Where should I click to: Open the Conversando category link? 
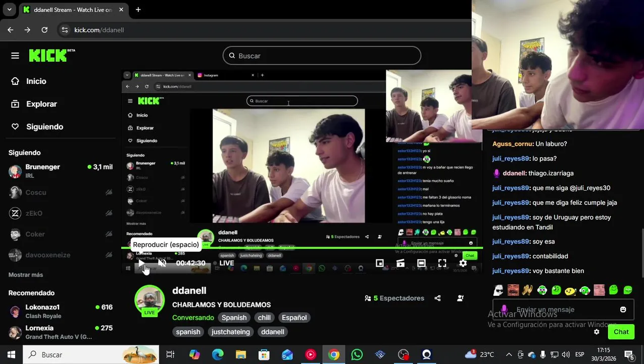point(193,317)
